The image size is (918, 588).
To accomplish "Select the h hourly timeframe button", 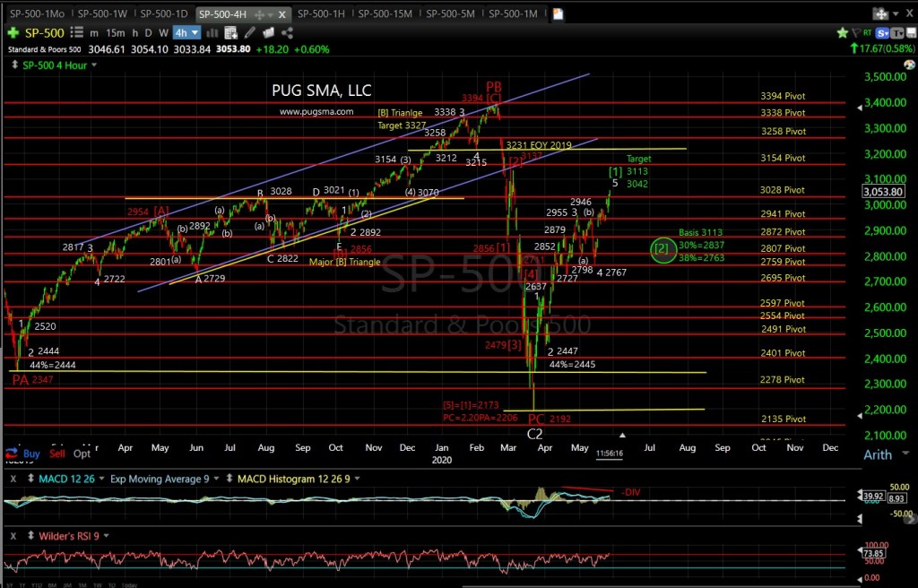I will 134,33.
